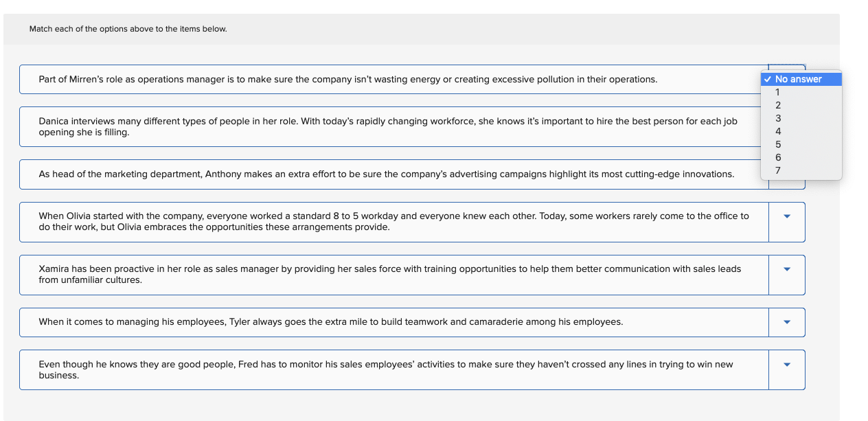
Task: Select "No answer" from the open dropdown
Action: [801, 79]
